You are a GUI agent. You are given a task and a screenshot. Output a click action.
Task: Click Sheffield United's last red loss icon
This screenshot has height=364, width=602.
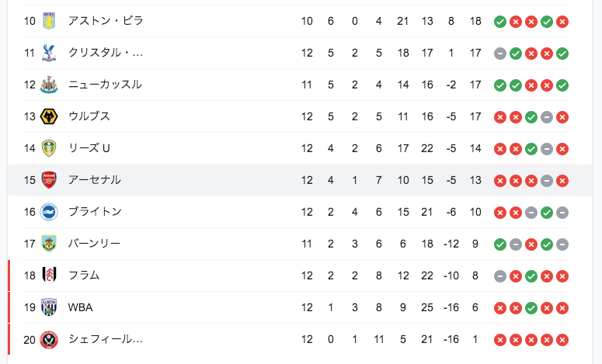(x=562, y=340)
